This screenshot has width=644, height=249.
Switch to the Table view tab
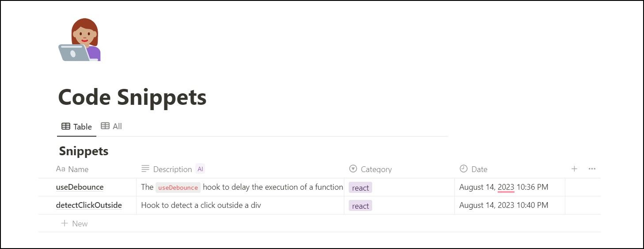[x=76, y=126]
